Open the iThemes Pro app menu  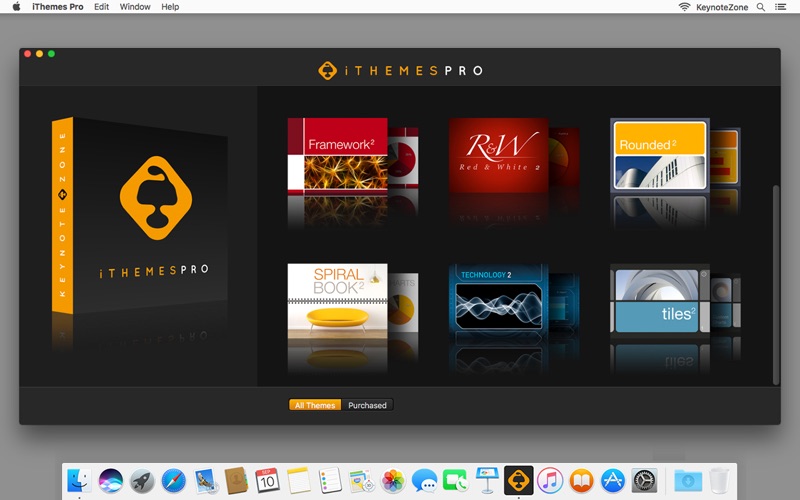tap(58, 7)
